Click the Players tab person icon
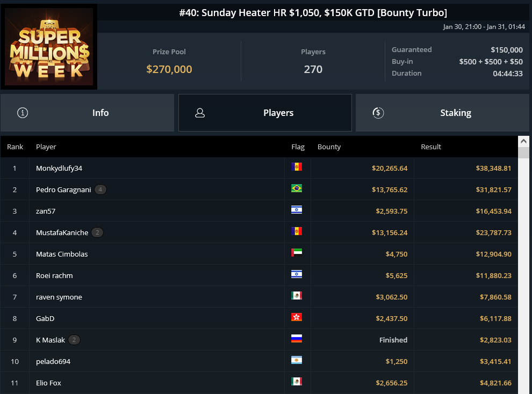This screenshot has height=394, width=532. 200,113
